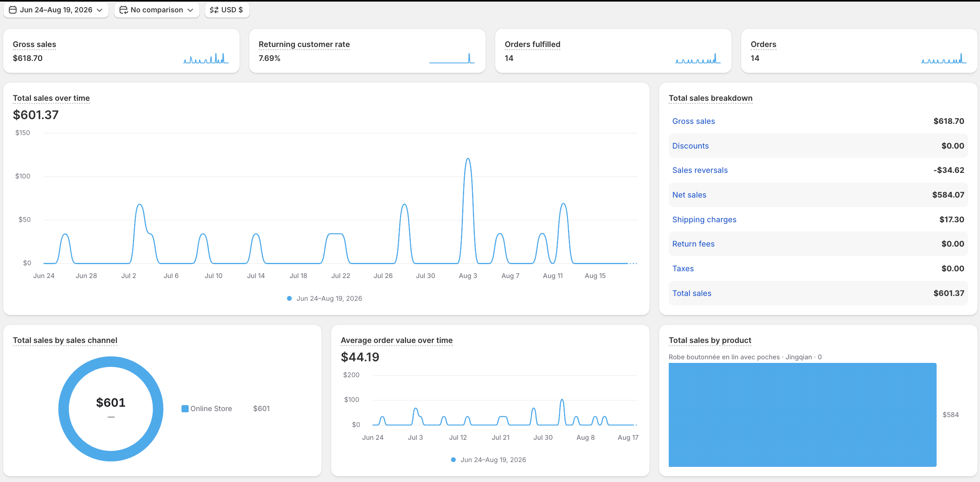
Task: Open the USD $ currency selector
Action: [227, 10]
